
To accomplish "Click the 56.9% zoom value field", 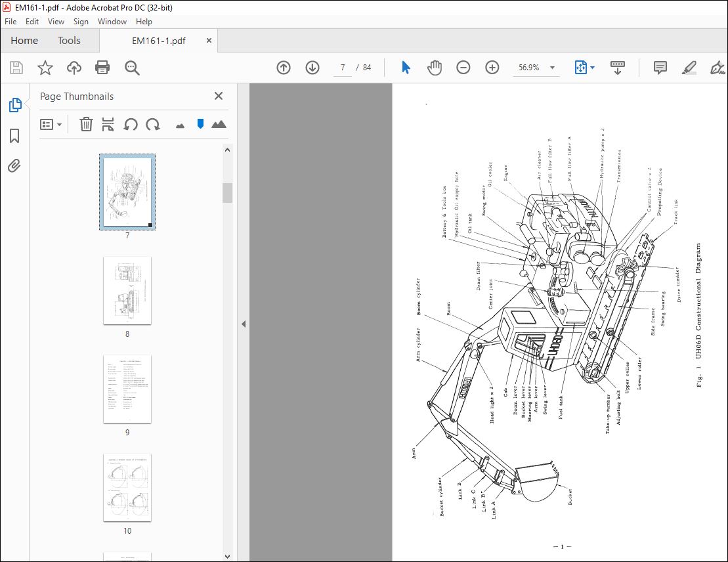I will [x=529, y=68].
